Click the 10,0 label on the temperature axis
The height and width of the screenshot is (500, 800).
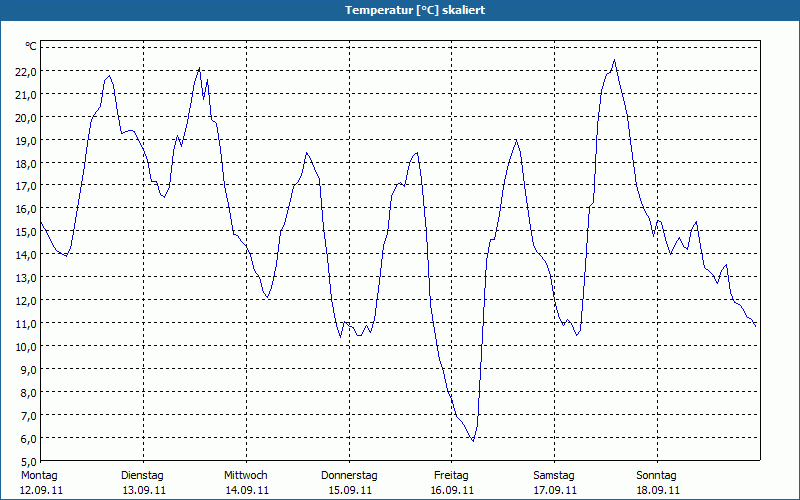click(24, 346)
